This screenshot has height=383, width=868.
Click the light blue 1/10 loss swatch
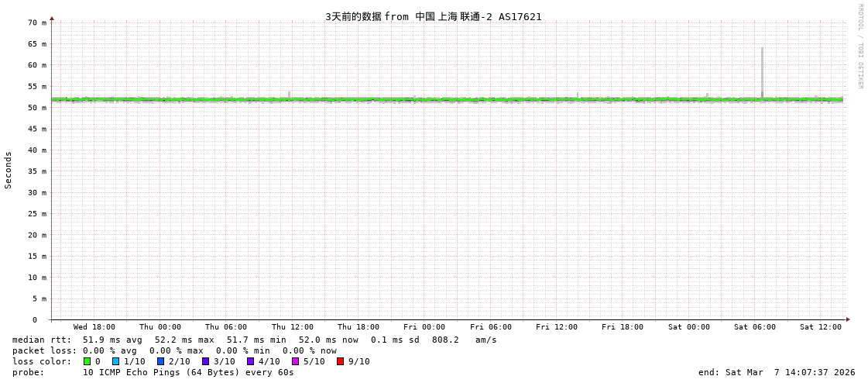coord(115,361)
